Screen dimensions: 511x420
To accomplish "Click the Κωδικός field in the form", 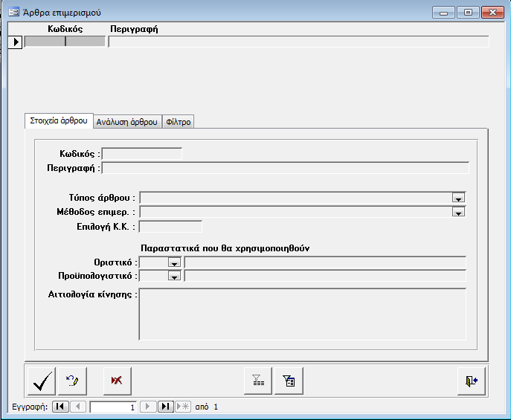I will click(x=141, y=154).
